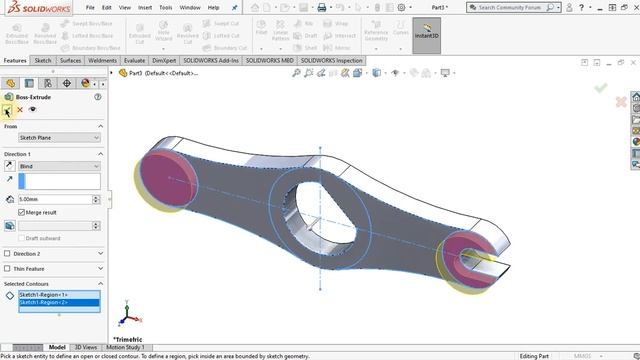
Task: Collapse the Direction 1 section
Action: [100, 154]
